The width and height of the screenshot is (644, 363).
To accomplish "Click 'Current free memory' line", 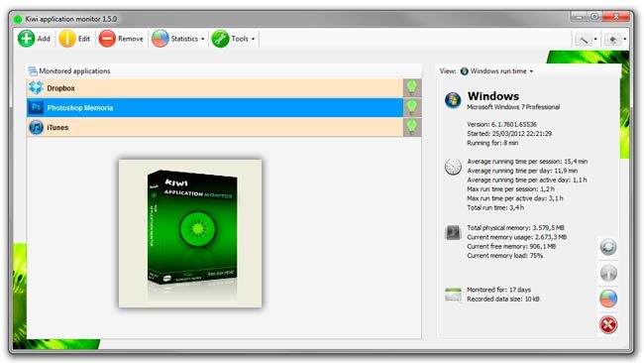I will pyautogui.click(x=511, y=247).
